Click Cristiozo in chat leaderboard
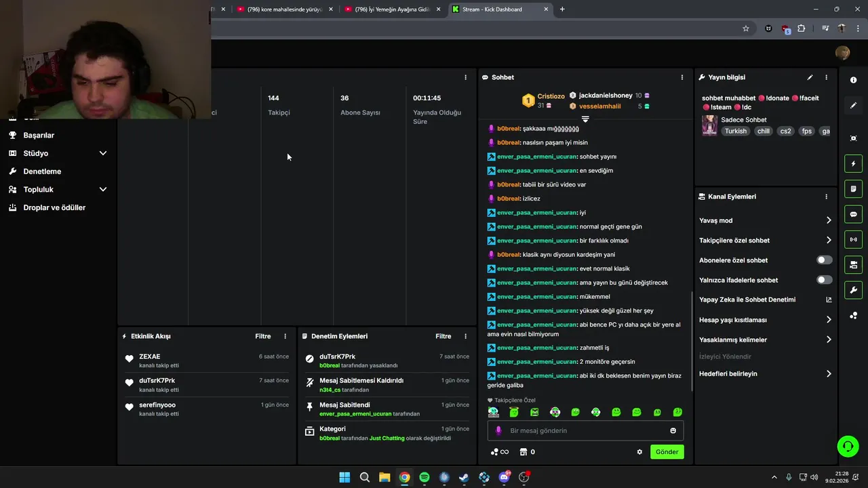 [551, 96]
